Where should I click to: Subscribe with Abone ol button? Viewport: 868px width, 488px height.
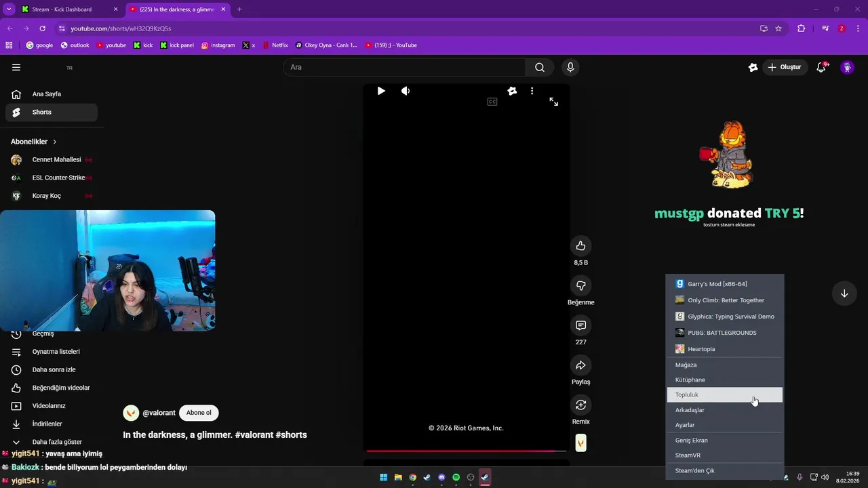point(199,413)
